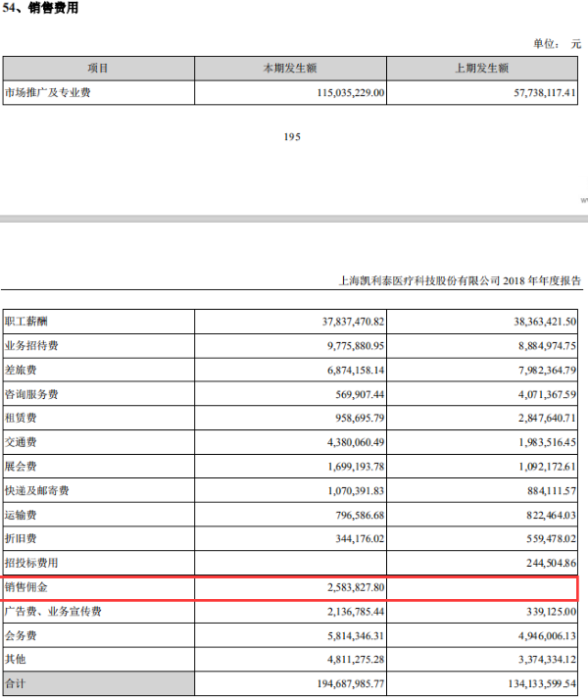Click the page number 195

coord(292,137)
